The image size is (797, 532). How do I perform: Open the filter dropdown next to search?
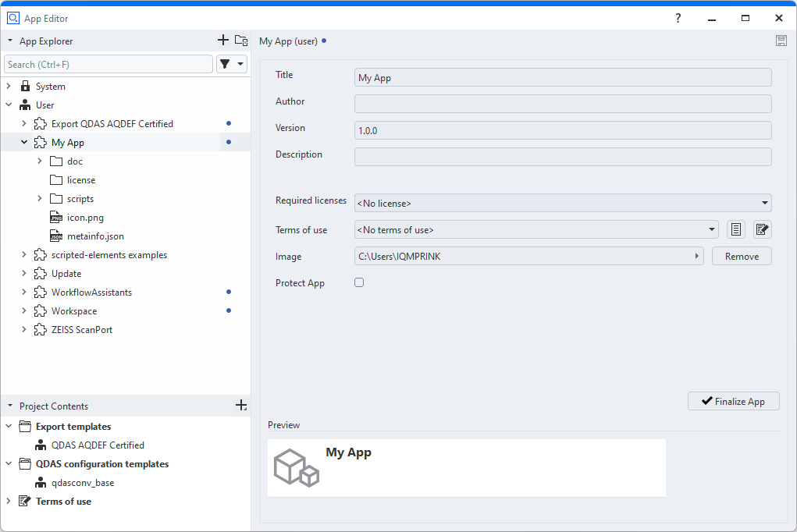coord(232,64)
